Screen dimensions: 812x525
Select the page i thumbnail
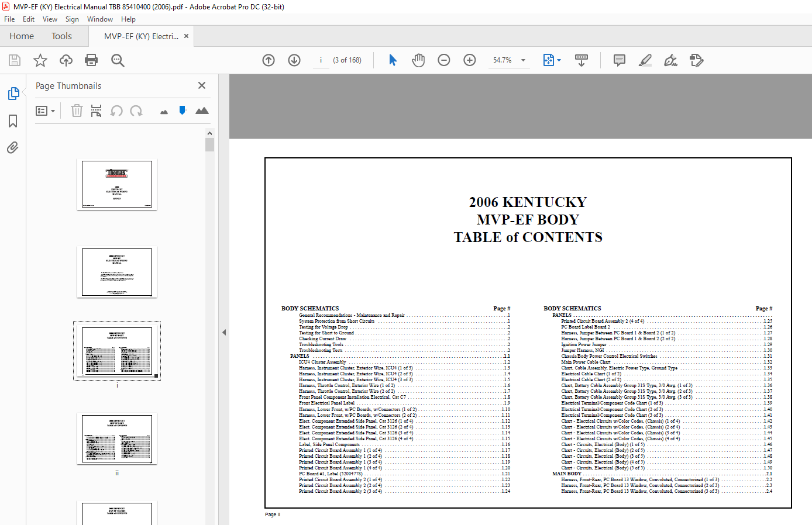117,351
